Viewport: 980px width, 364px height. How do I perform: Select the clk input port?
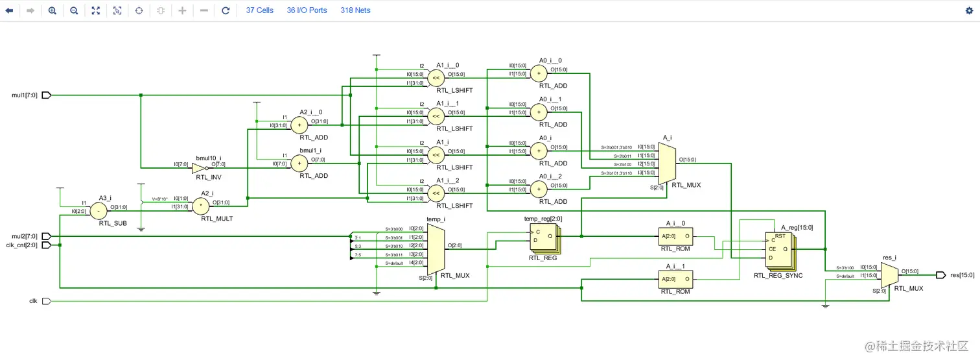(46, 301)
